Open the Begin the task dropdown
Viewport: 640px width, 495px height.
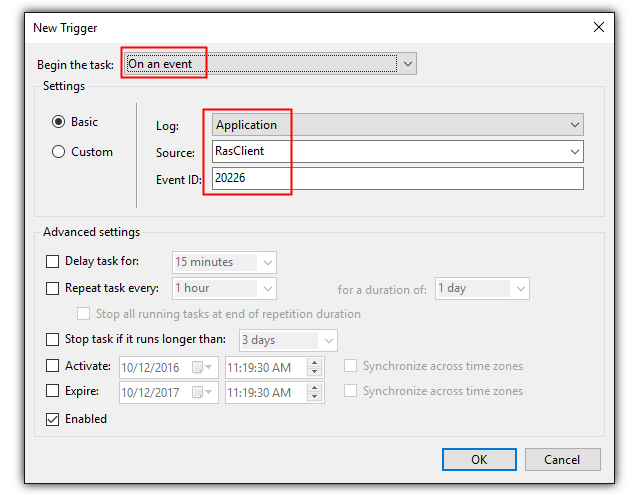coord(406,64)
